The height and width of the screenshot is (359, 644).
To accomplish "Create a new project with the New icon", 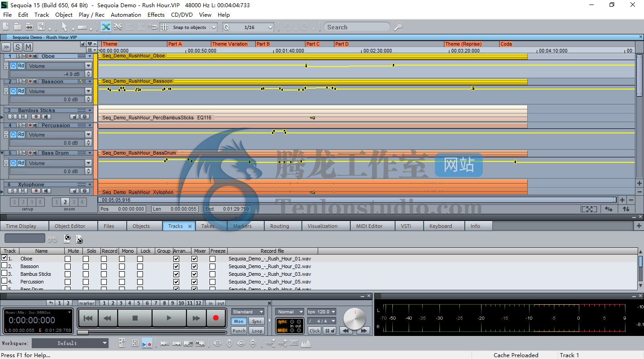I will (7, 27).
